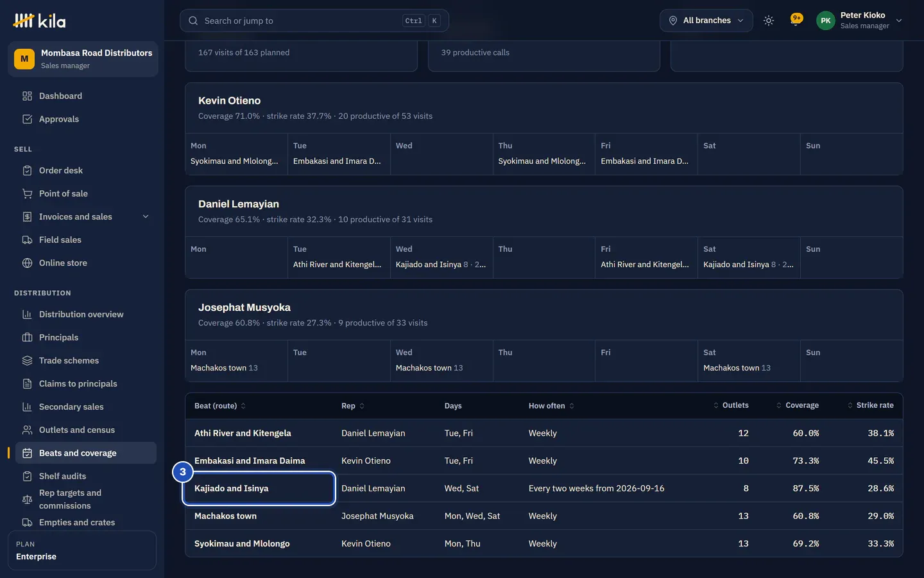Click Josephat Musyoka's Saturday Machakos town cell
This screenshot has width=924, height=578.
[749, 361]
